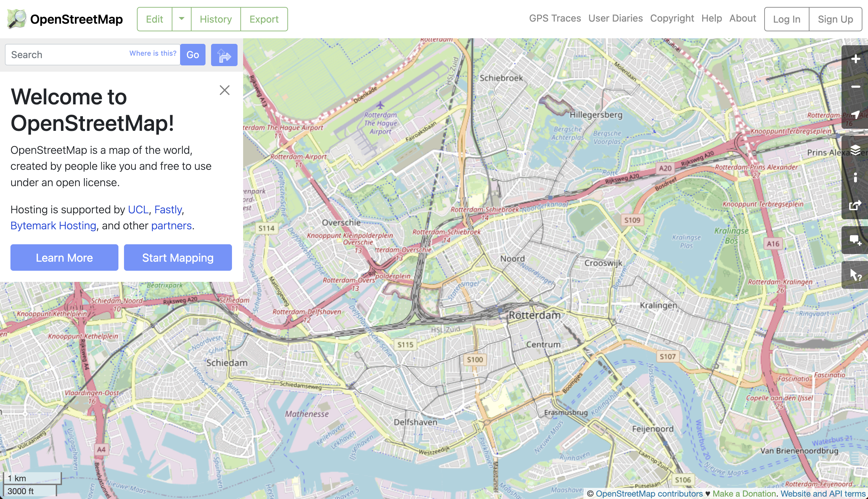Close the welcome panel

[225, 90]
